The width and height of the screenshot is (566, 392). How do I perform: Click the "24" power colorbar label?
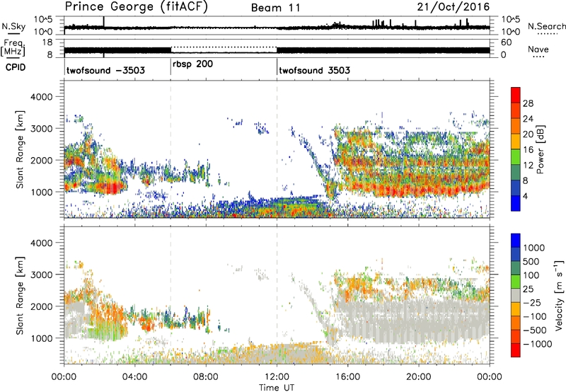tap(528, 119)
